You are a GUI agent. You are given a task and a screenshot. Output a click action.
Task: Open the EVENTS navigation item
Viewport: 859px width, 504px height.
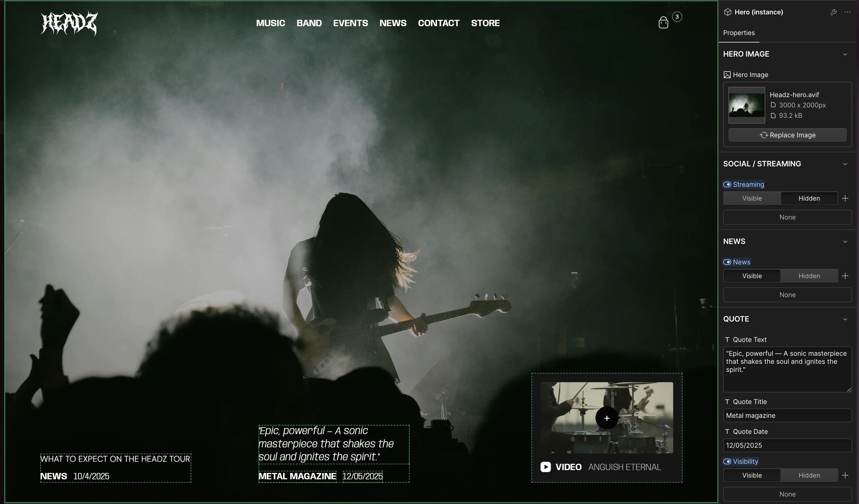(x=350, y=23)
